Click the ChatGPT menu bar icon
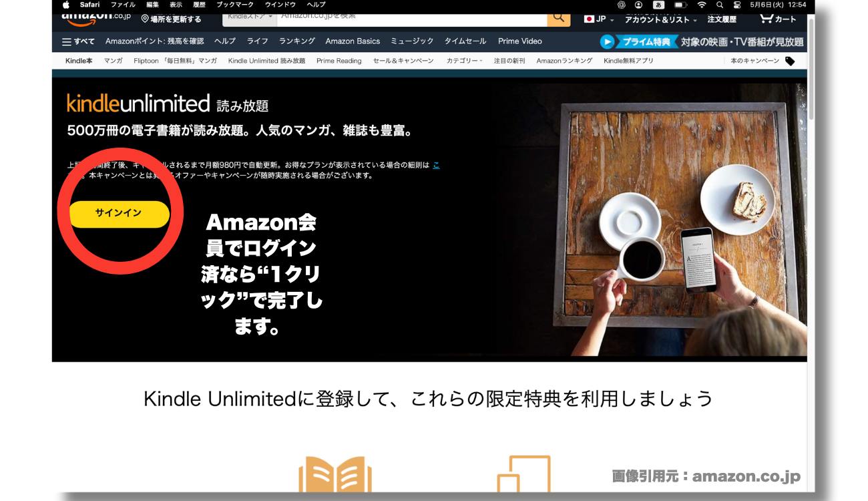Screen dimensions: 868x501 pos(622,5)
